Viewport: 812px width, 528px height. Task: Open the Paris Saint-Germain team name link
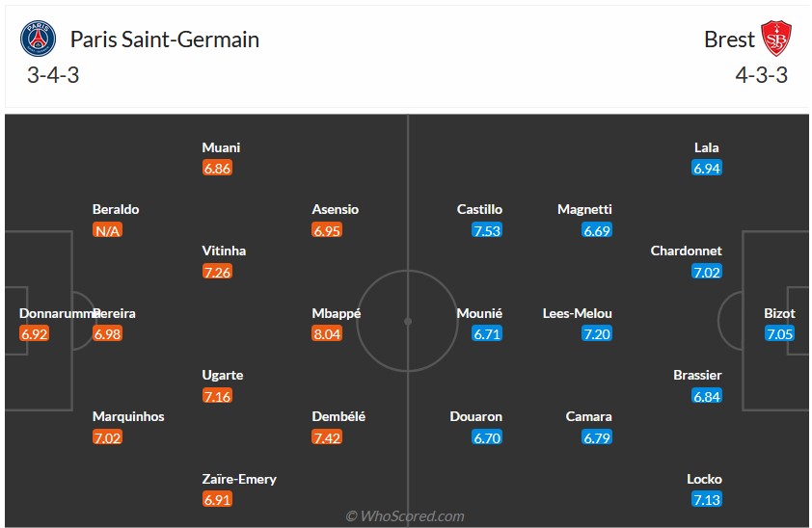pos(165,40)
